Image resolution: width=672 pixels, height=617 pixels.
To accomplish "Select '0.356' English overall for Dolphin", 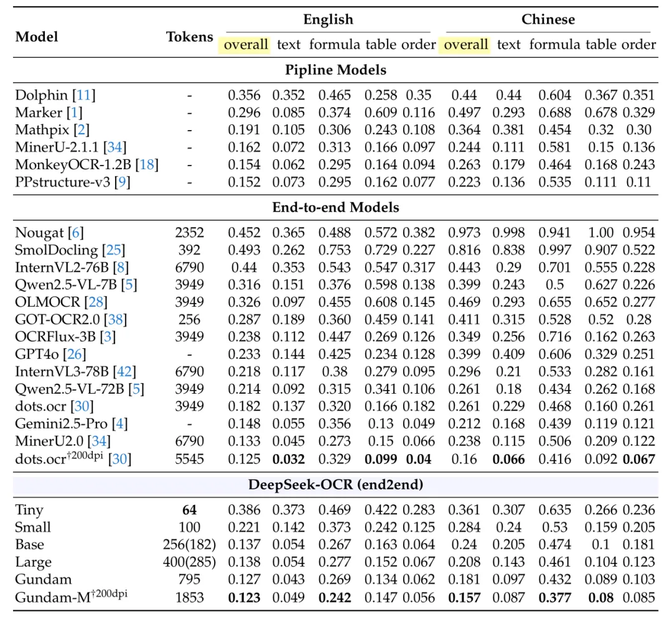I will pyautogui.click(x=245, y=95).
